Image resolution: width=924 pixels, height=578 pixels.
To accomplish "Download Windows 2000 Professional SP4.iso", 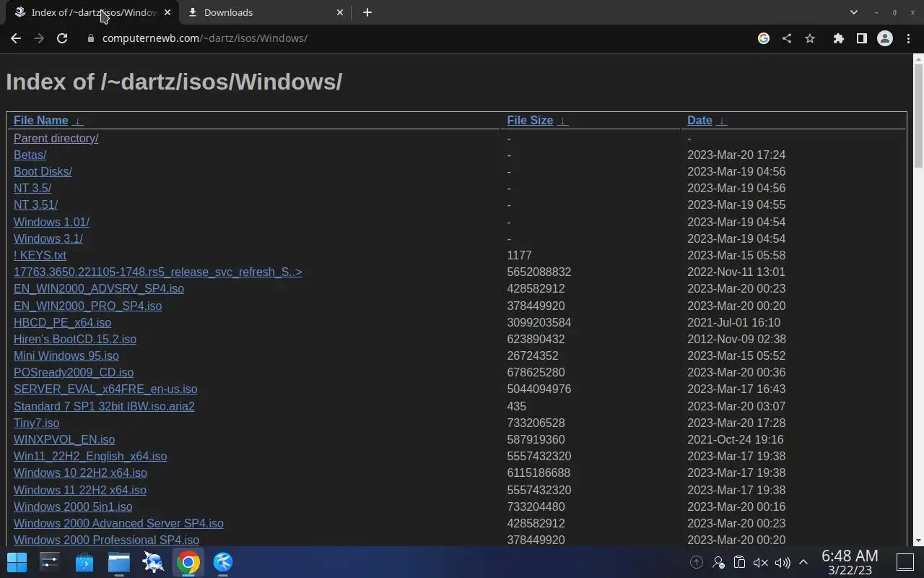I will tap(106, 540).
